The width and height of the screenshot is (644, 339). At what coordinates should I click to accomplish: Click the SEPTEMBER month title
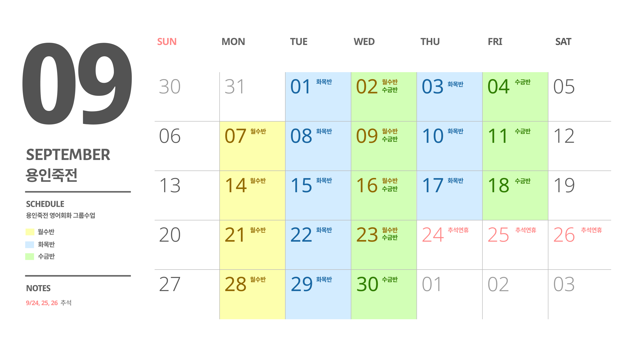68,154
